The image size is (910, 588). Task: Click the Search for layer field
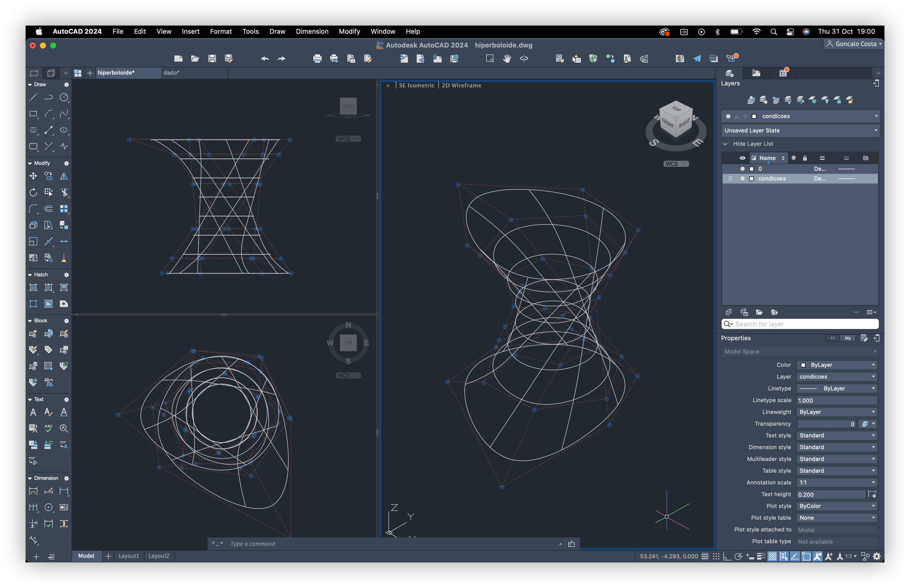coord(800,324)
